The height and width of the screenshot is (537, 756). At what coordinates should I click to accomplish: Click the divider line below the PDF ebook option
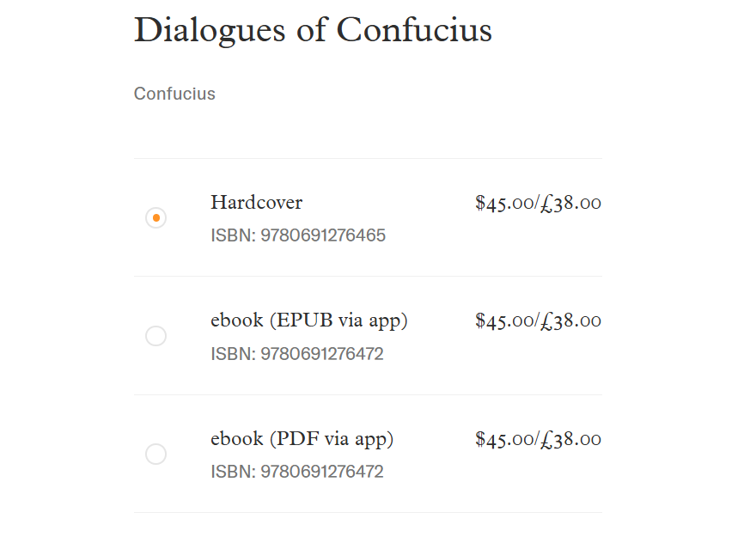(x=368, y=513)
